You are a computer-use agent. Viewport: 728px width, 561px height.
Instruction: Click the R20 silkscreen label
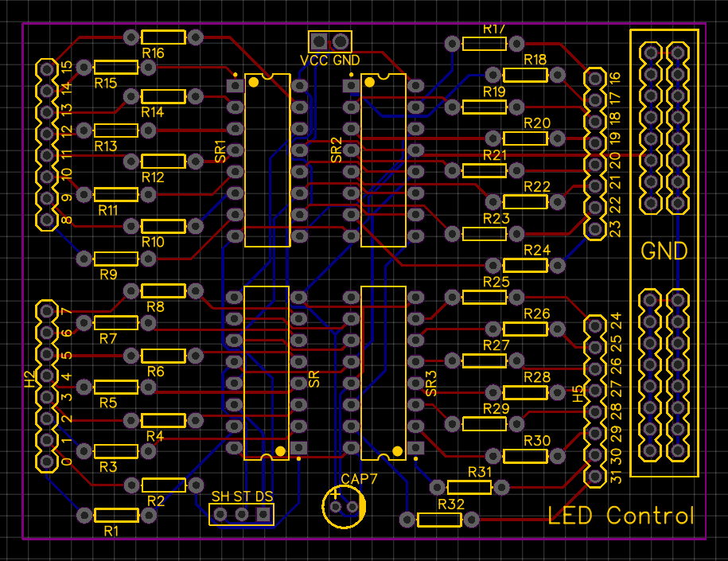coord(537,123)
